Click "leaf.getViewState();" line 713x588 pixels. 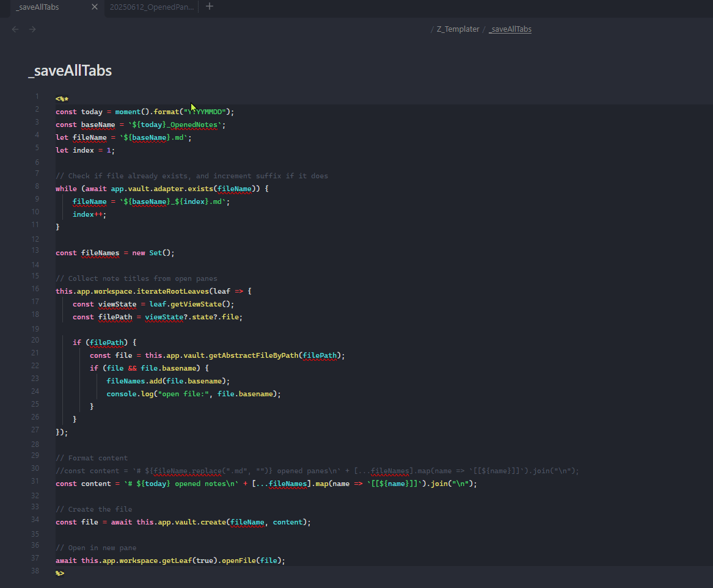(153, 304)
